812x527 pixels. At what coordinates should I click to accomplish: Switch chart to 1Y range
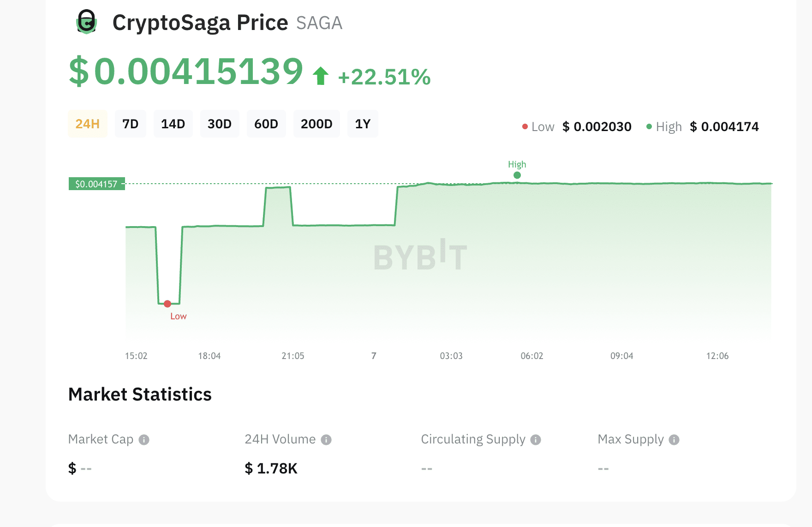363,124
